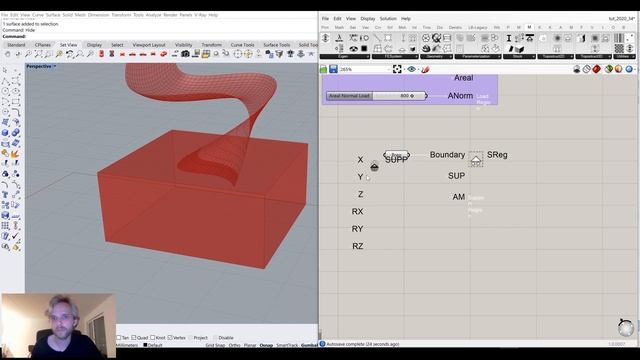Click the Explode tool in Rhino sidebar
Viewport: 640px width, 360px height.
tap(16, 153)
